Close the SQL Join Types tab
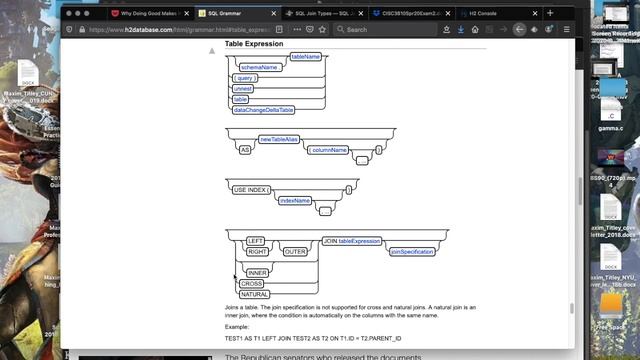640x360 pixels. [x=361, y=13]
